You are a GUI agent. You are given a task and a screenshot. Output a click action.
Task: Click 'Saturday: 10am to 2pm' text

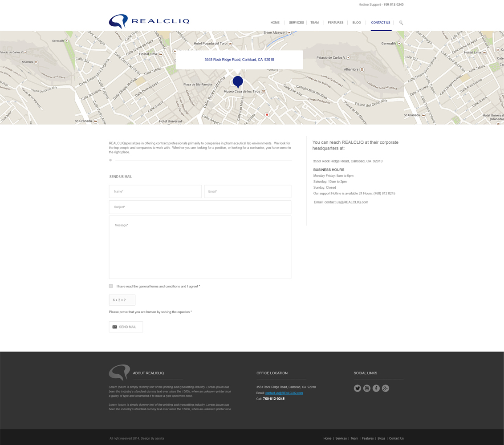click(330, 182)
